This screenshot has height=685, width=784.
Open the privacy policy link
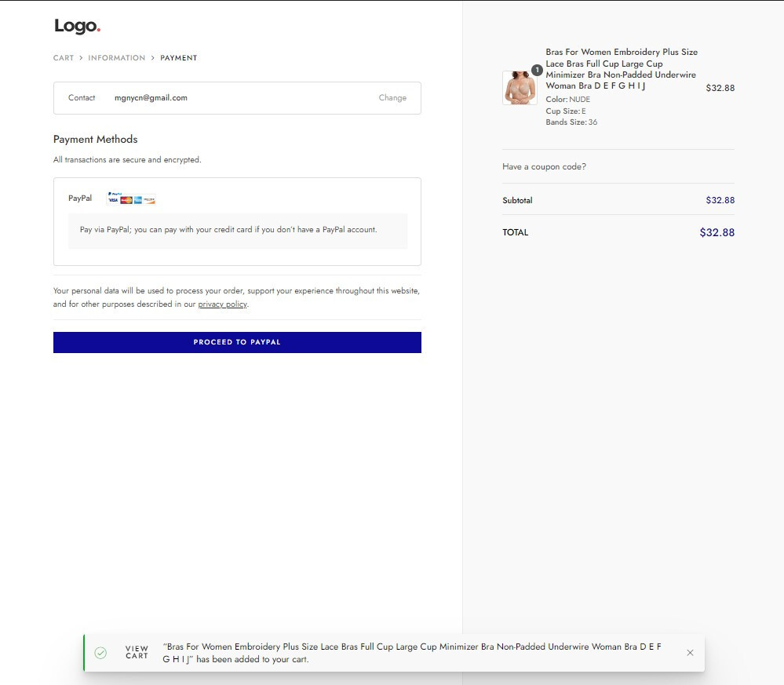click(x=223, y=304)
